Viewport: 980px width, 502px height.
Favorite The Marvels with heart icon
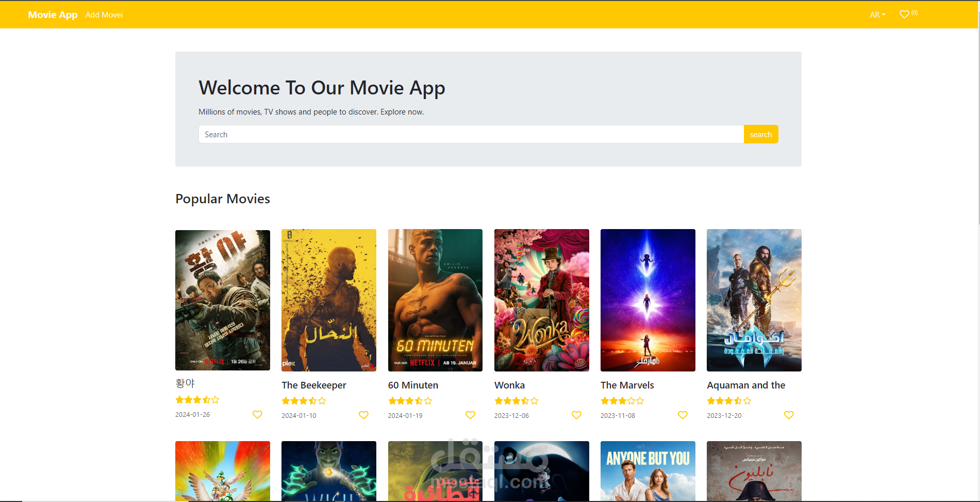click(x=683, y=415)
